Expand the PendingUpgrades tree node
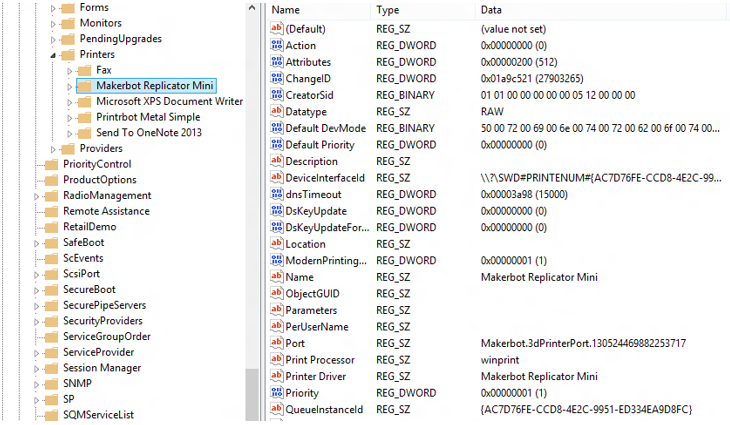Viewport: 730px width, 425px height. (x=53, y=40)
